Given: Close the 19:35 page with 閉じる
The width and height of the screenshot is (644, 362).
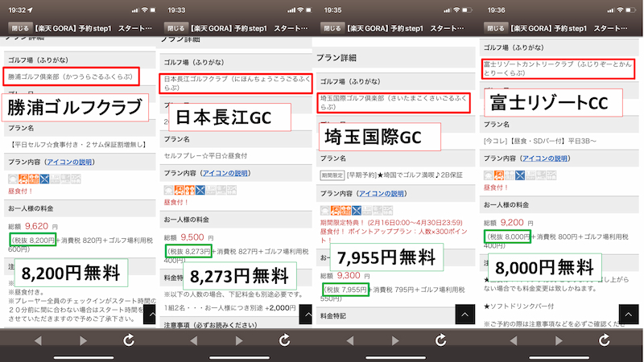Looking at the screenshot, I should click(x=332, y=28).
